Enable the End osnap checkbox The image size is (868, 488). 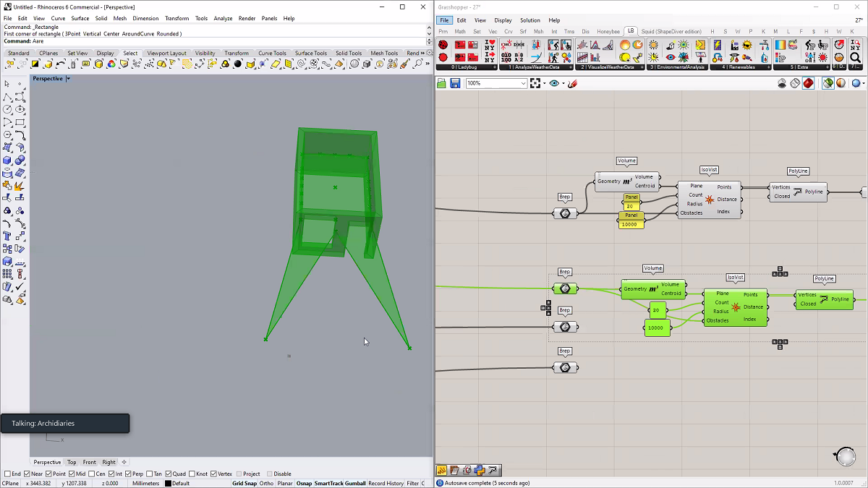(7, 474)
